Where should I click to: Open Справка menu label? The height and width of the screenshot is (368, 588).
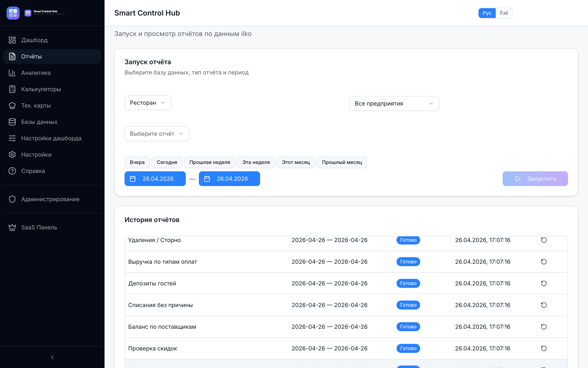(33, 171)
